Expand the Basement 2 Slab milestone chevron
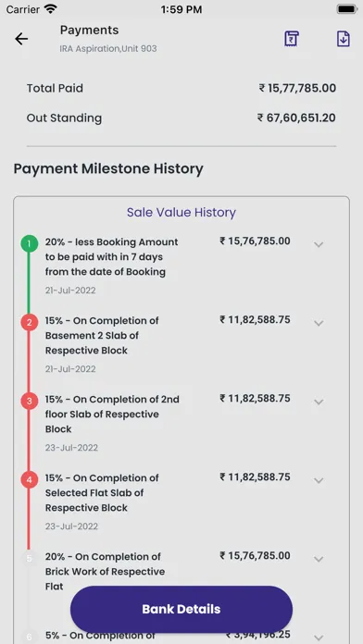The image size is (363, 644). coord(319,323)
